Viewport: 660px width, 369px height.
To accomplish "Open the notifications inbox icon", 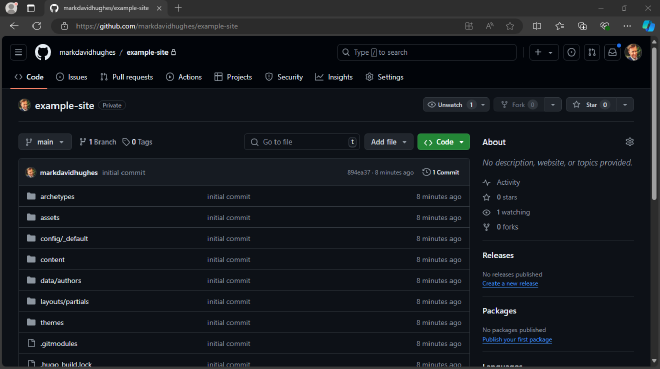I will [612, 53].
